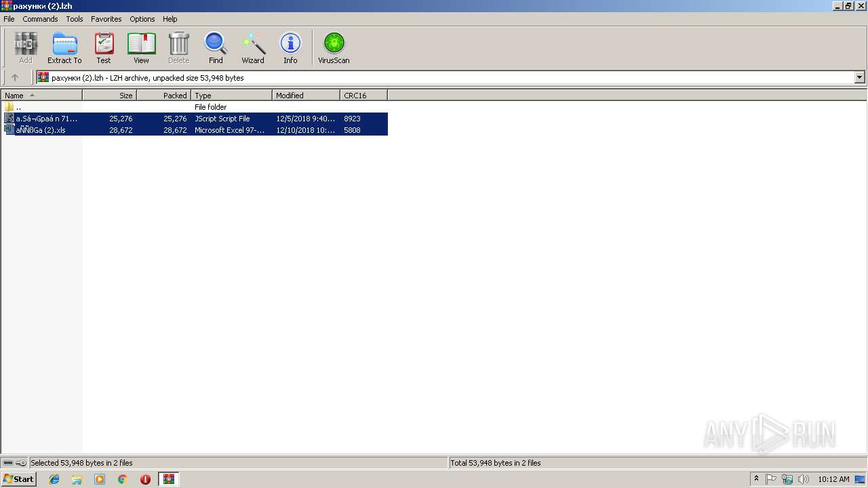Screen dimensions: 868x488
Task: Open Opera from taskbar
Action: click(145, 479)
